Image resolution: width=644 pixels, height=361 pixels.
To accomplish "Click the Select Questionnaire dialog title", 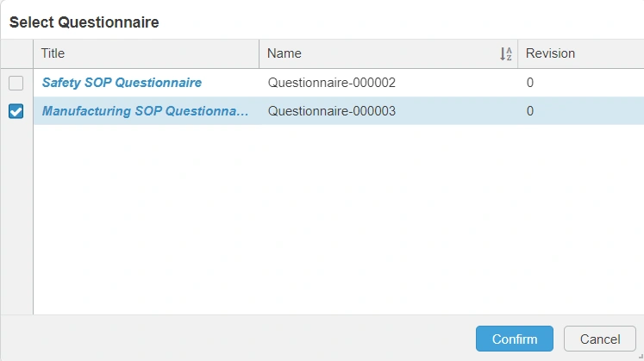I will coord(84,22).
